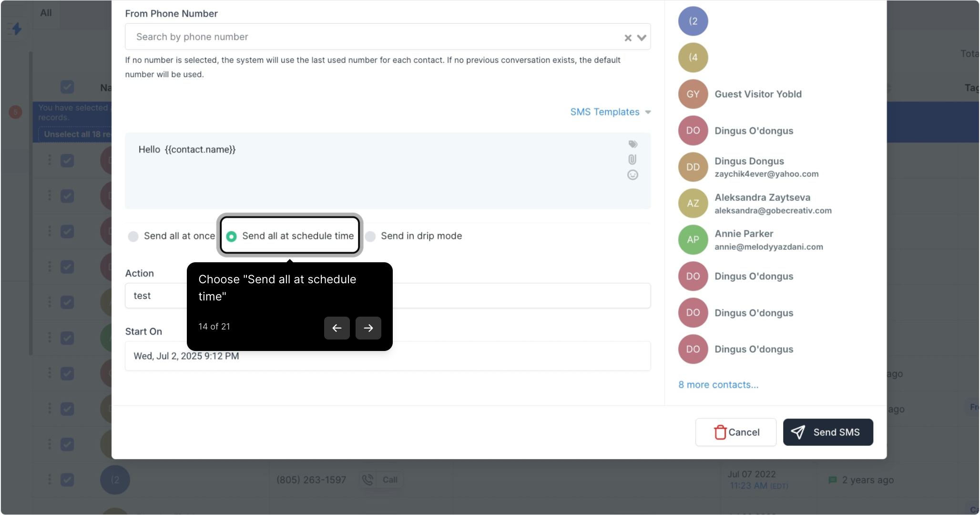Select Send in drip mode radio
The width and height of the screenshot is (980, 515).
[370, 236]
